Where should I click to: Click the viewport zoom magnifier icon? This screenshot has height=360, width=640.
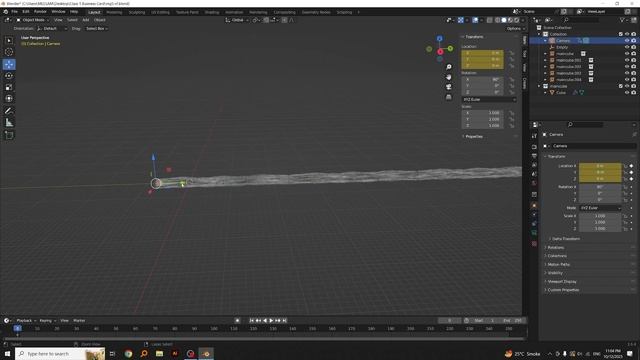[449, 67]
